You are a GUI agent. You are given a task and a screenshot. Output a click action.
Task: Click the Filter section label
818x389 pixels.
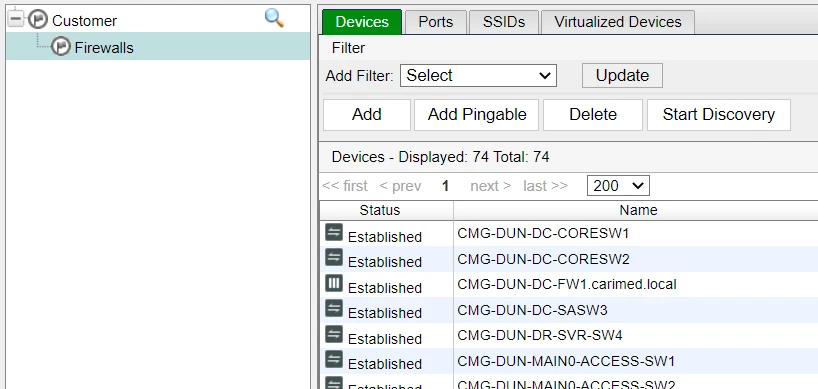point(348,48)
